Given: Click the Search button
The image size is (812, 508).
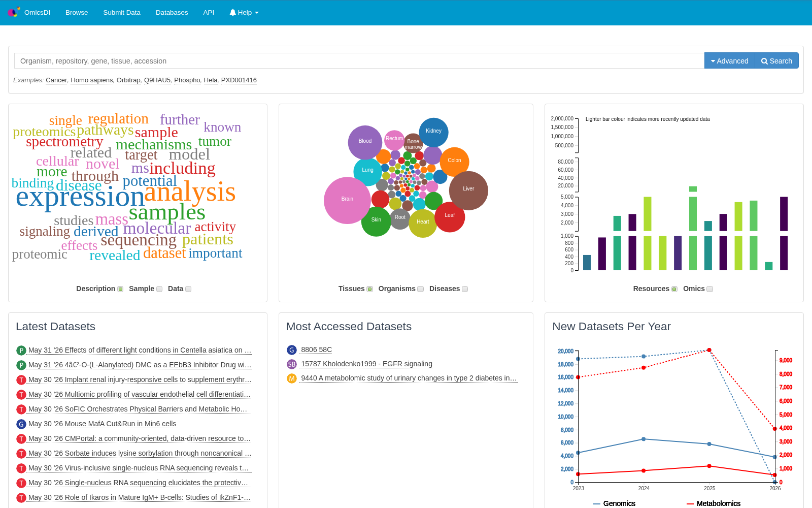Looking at the screenshot, I should point(776,61).
